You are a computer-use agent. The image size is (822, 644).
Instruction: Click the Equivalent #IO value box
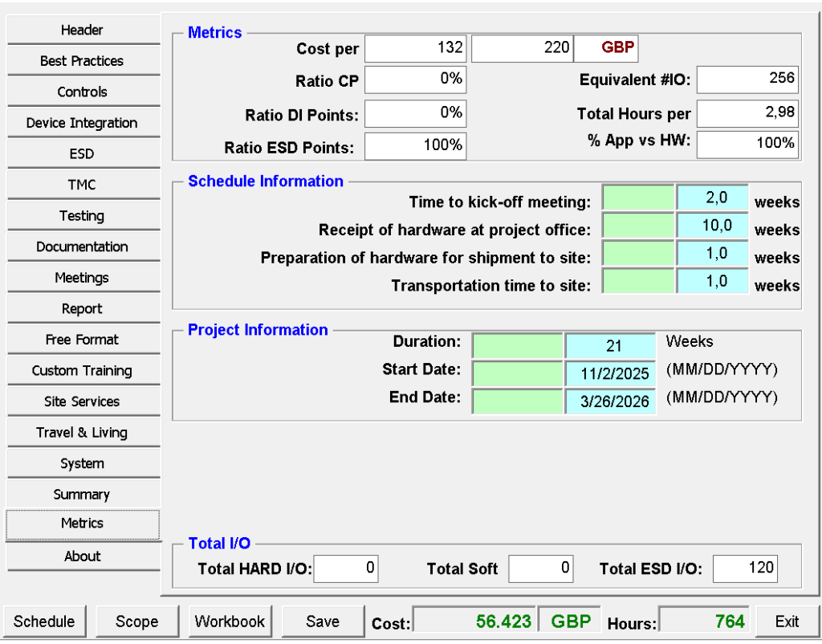[747, 79]
